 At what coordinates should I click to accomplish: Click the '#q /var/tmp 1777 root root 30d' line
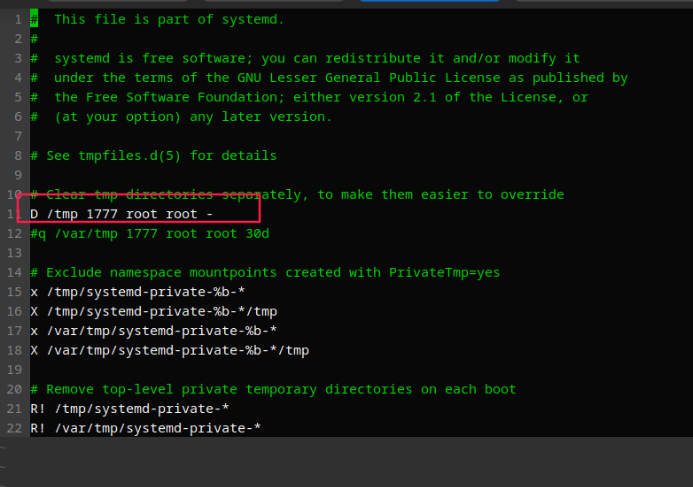149,233
